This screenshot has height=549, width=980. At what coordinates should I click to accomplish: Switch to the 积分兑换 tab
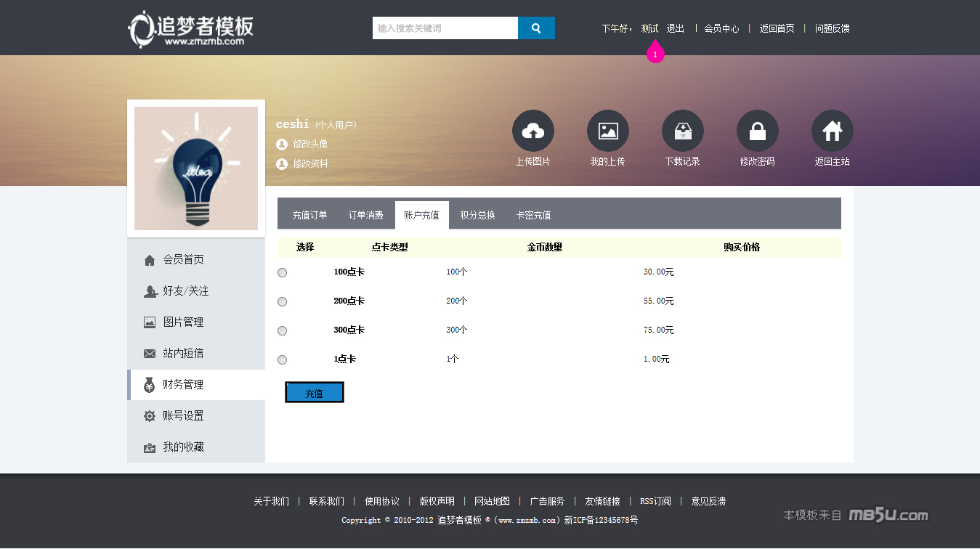click(x=477, y=216)
